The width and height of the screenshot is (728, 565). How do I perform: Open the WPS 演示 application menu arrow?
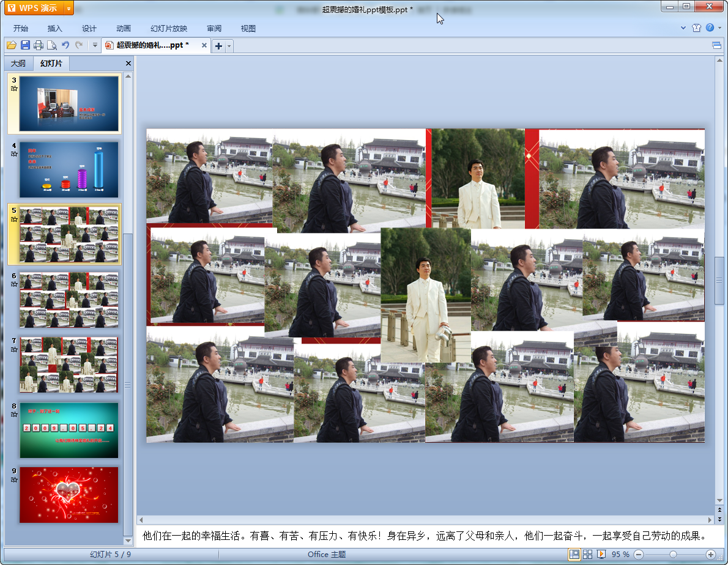[x=69, y=8]
